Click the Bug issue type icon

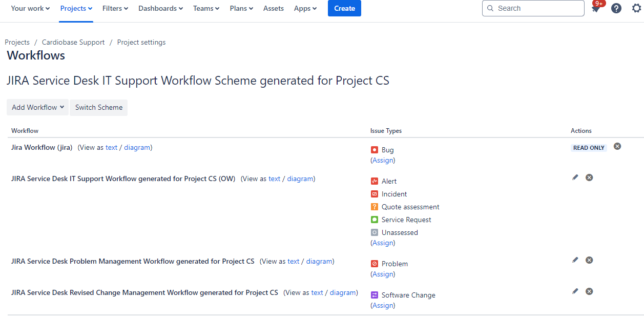click(375, 149)
